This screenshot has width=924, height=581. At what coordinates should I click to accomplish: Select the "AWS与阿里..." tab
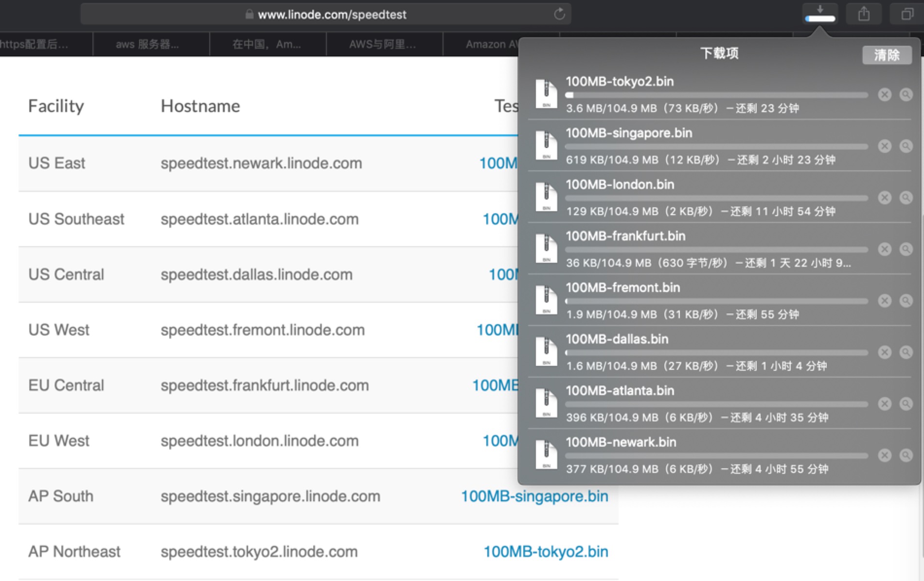click(384, 44)
